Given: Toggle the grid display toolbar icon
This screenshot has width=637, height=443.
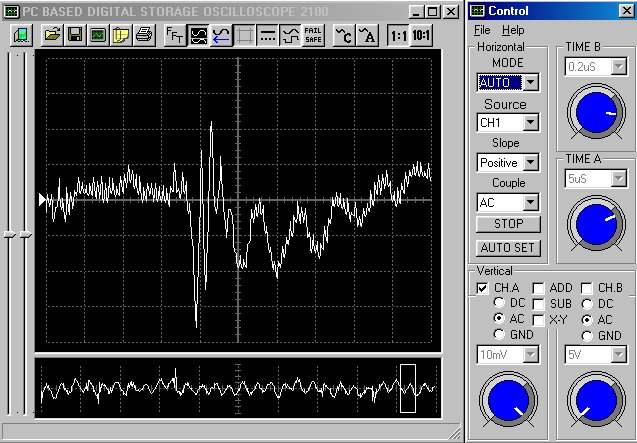Looking at the screenshot, I should click(245, 35).
